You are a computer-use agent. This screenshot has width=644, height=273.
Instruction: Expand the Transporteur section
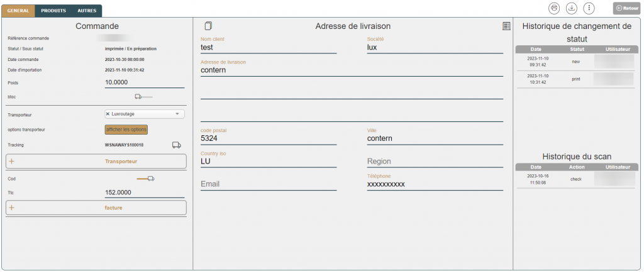tap(96, 161)
